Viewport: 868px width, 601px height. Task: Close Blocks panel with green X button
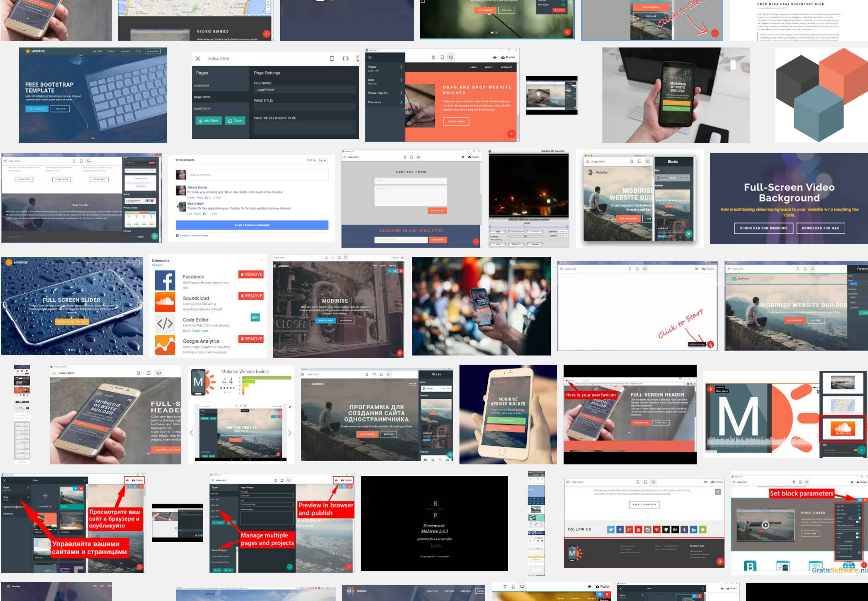tap(689, 233)
